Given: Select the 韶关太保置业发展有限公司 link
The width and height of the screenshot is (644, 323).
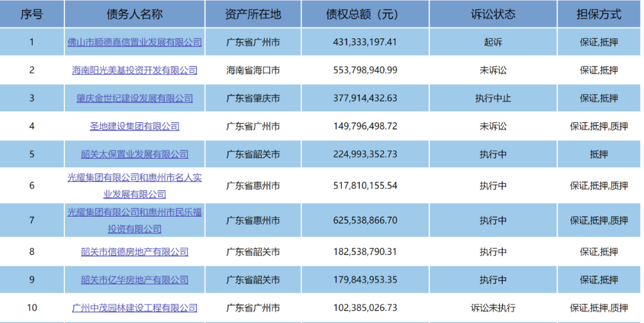Looking at the screenshot, I should [x=134, y=155].
